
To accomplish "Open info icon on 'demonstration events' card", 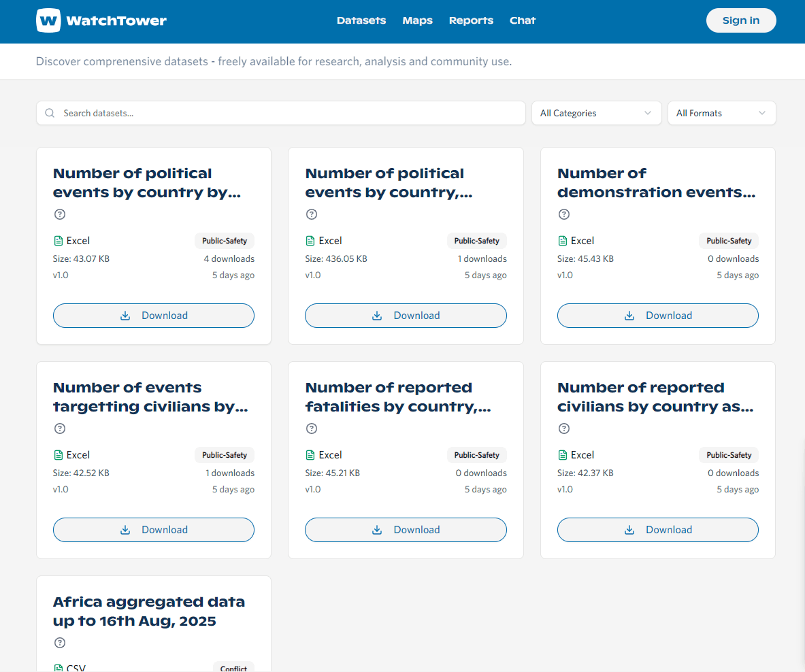I will tap(563, 214).
